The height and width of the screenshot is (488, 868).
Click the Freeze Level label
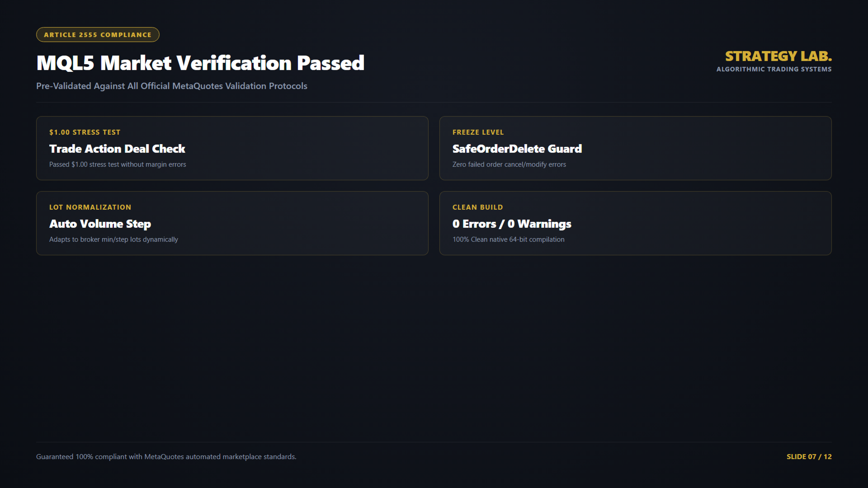[x=478, y=132]
